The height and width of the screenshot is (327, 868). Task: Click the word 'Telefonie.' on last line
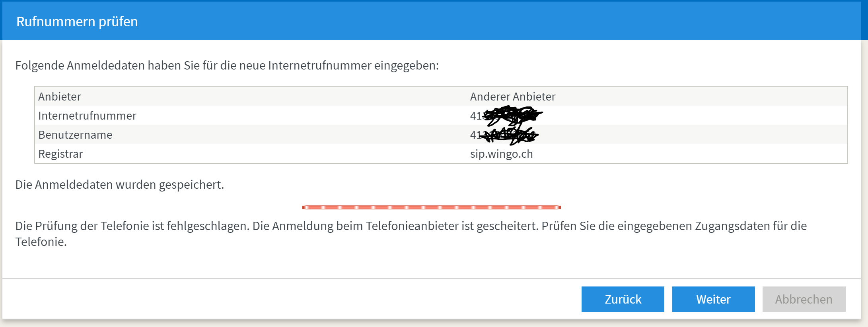click(x=41, y=242)
